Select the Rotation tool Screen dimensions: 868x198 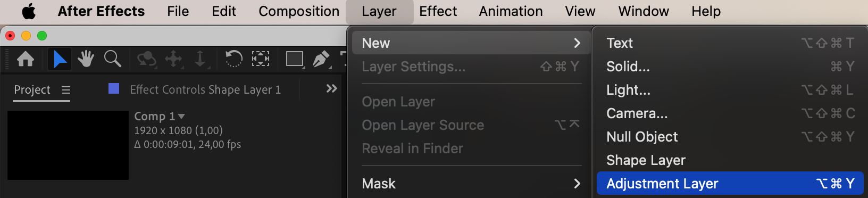233,59
